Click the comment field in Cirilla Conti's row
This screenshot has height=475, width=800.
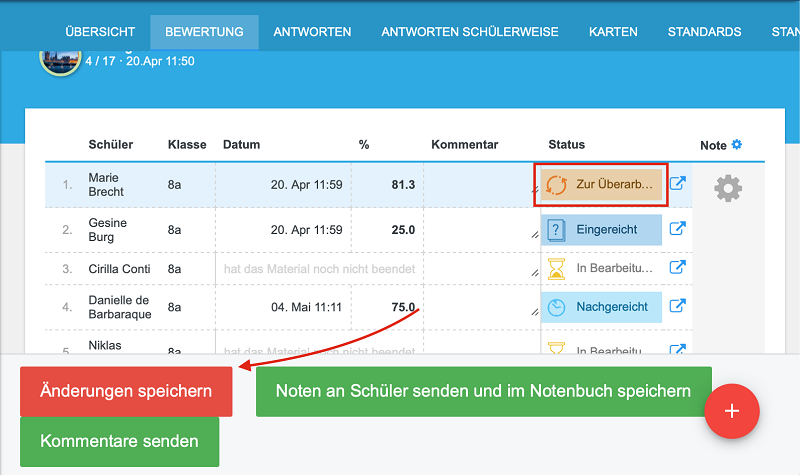click(x=482, y=268)
